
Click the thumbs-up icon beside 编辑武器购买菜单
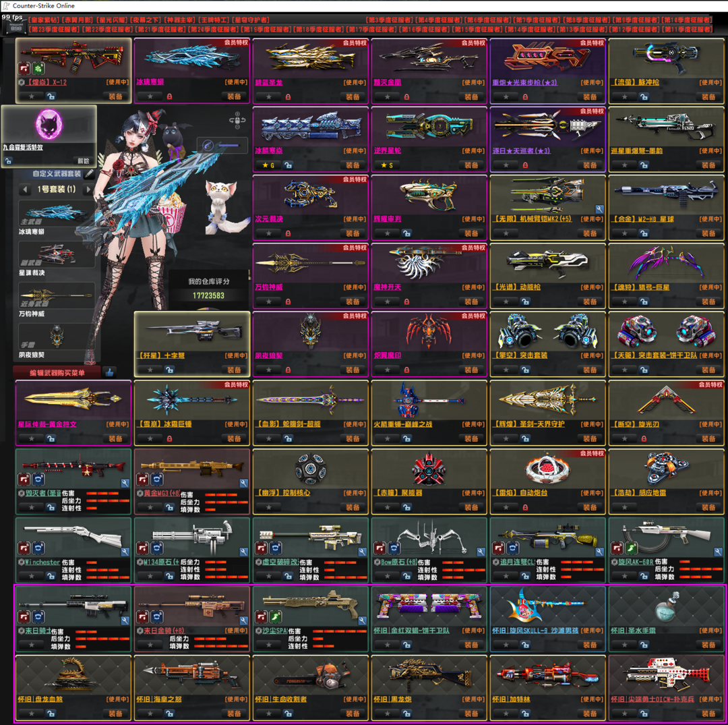(x=109, y=372)
